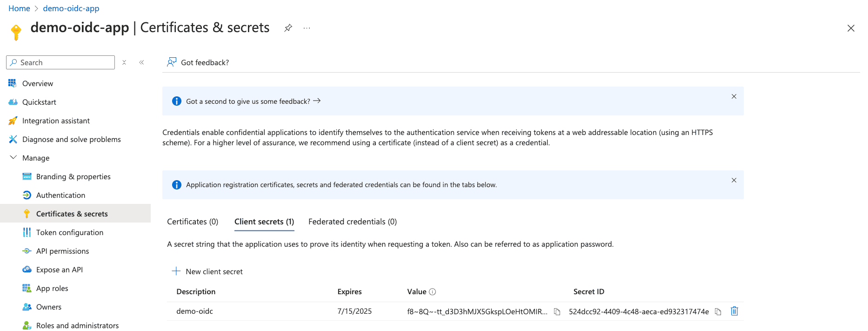Focus the sidebar Search field

60,62
